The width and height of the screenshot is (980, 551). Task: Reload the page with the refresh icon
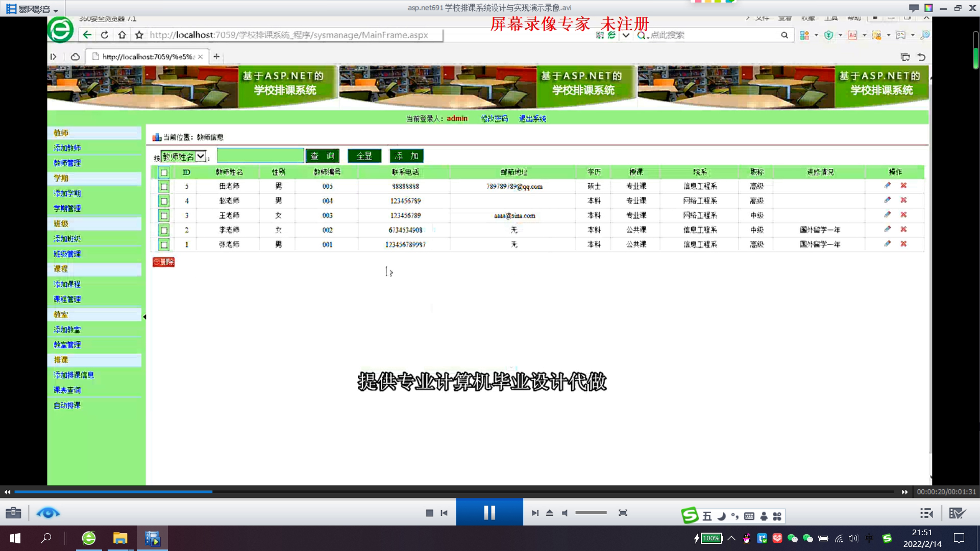(105, 35)
